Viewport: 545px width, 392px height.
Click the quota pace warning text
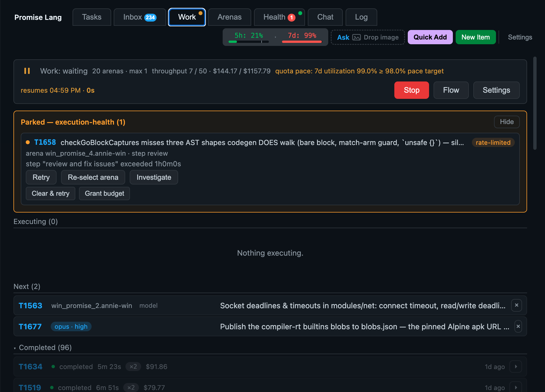click(359, 71)
